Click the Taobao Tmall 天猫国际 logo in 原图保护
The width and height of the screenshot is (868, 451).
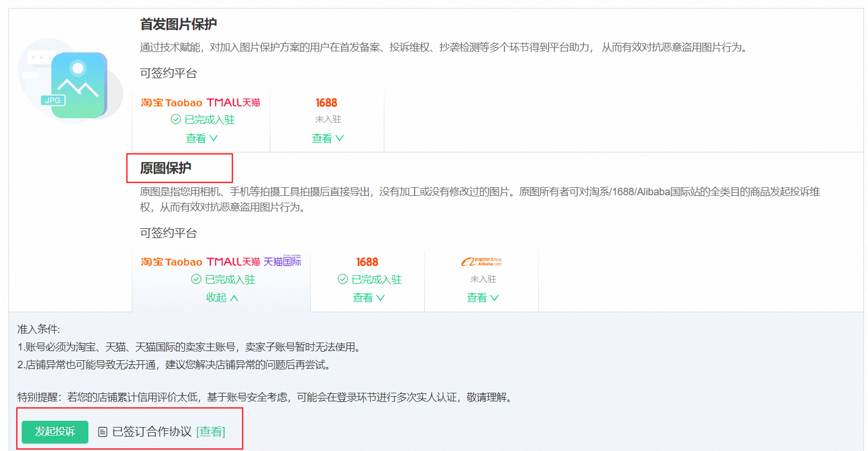221,261
